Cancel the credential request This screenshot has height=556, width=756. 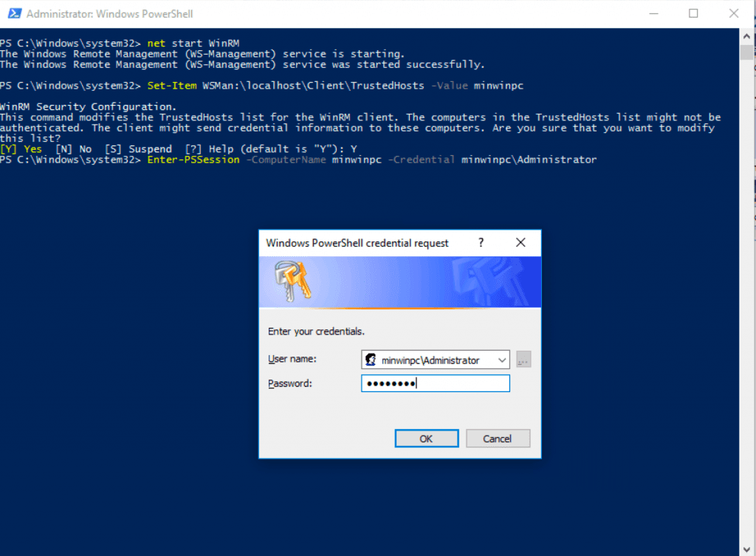coord(498,439)
